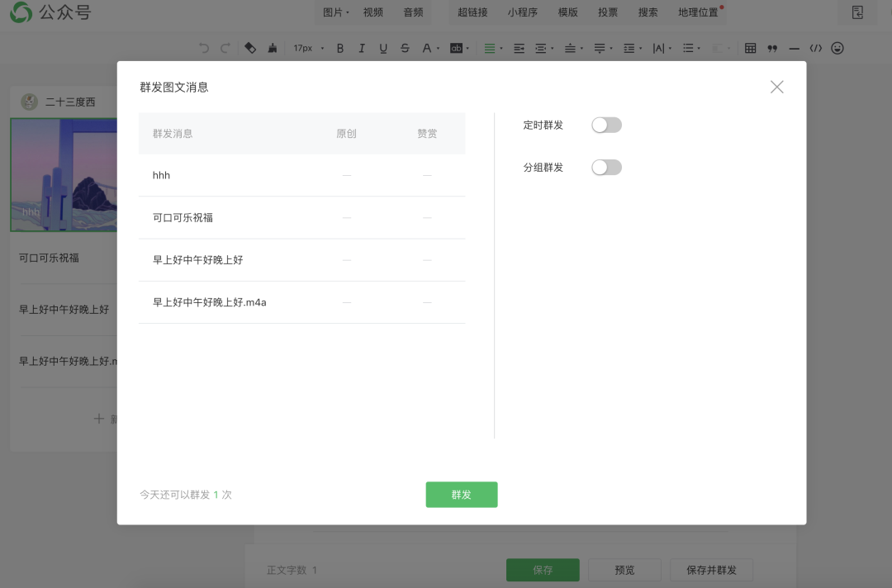Click the green 群发 button in dialog
892x588 pixels.
click(462, 495)
